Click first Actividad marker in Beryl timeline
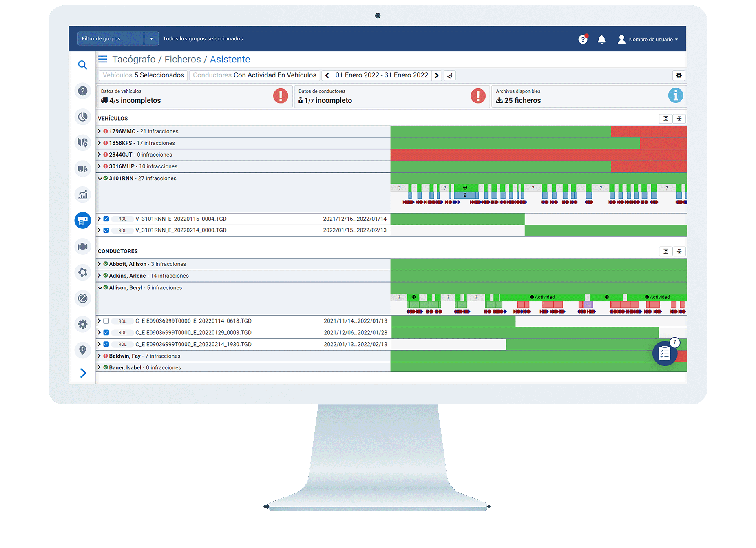 [542, 297]
